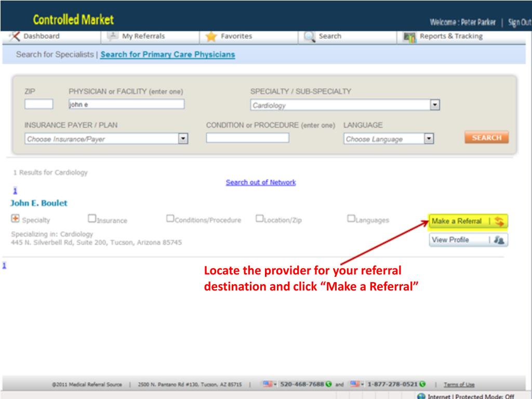Click the call icon after 520-468-7688
532x399 pixels.
pyautogui.click(x=328, y=384)
